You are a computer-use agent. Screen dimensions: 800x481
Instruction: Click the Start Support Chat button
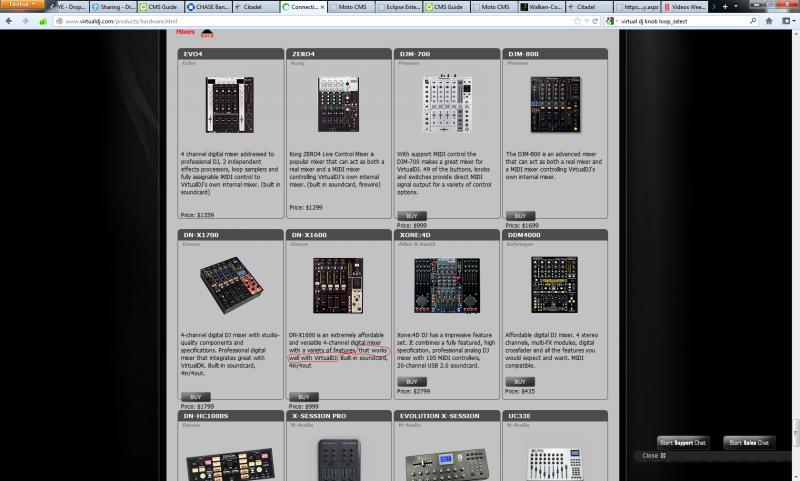point(683,443)
